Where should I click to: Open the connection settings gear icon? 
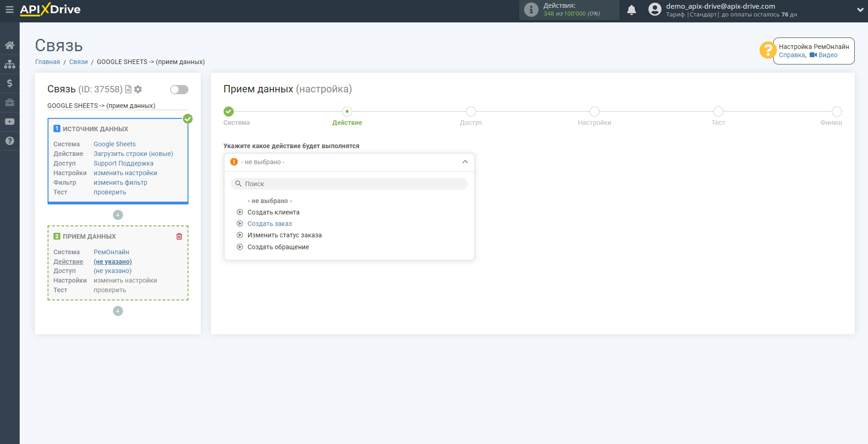click(138, 89)
